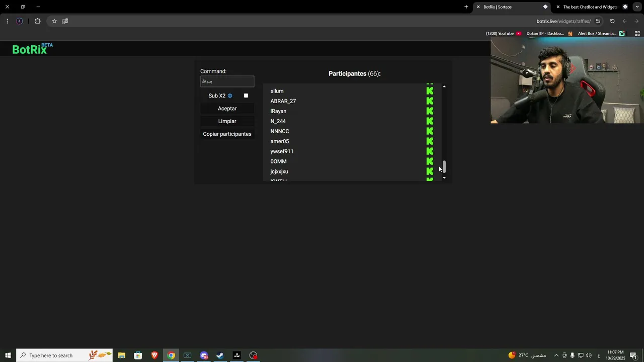Close the BotRix | Sorteos tab
This screenshot has height=362, width=644.
tap(478, 7)
